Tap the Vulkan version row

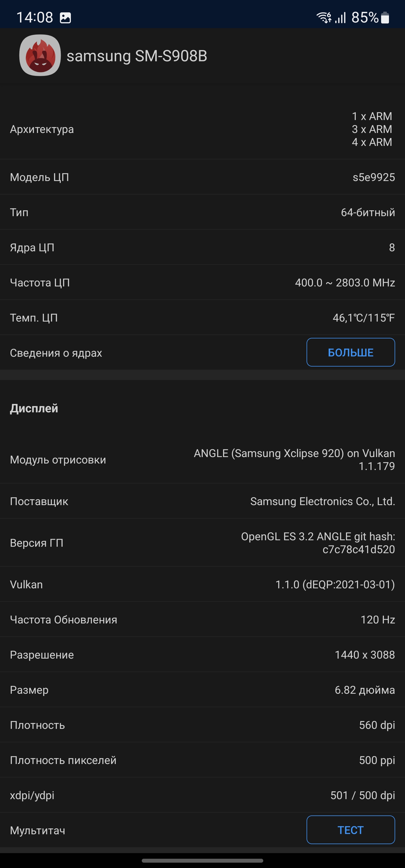(202, 585)
